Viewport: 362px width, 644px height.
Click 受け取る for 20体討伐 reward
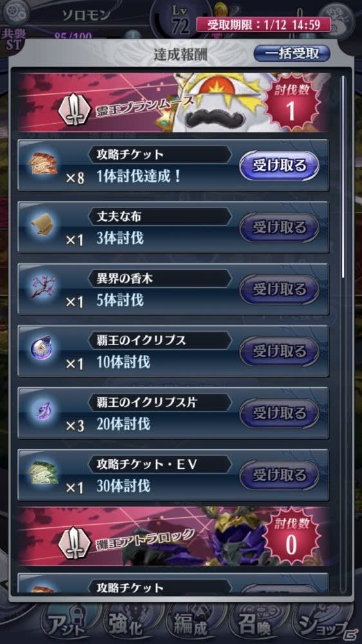pyautogui.click(x=280, y=413)
